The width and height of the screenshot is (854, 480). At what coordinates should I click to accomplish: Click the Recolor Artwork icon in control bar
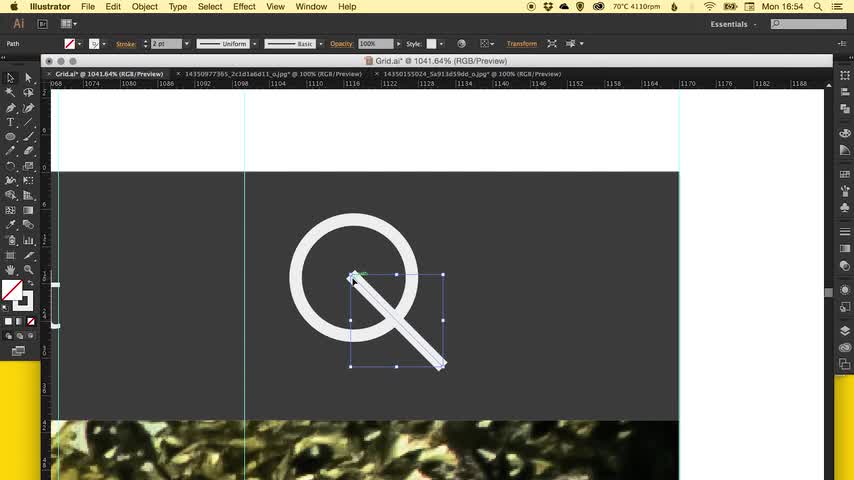pos(461,44)
